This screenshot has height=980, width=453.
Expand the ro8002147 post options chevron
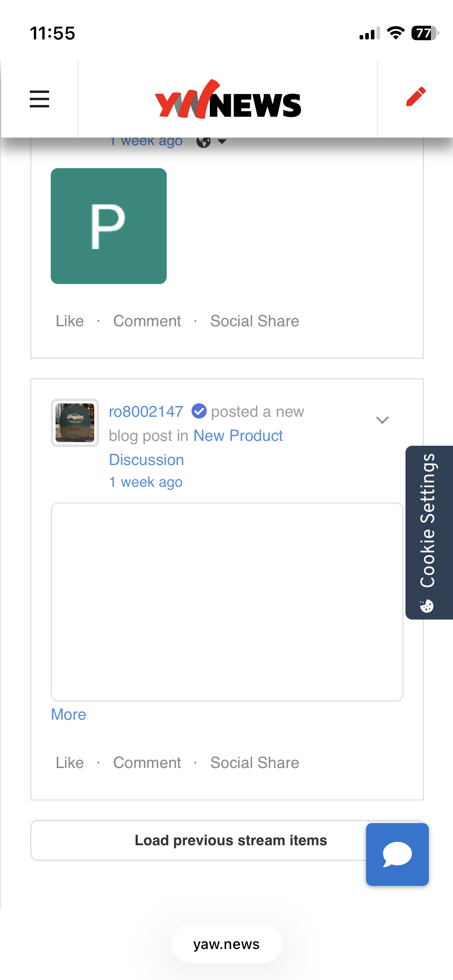(382, 420)
